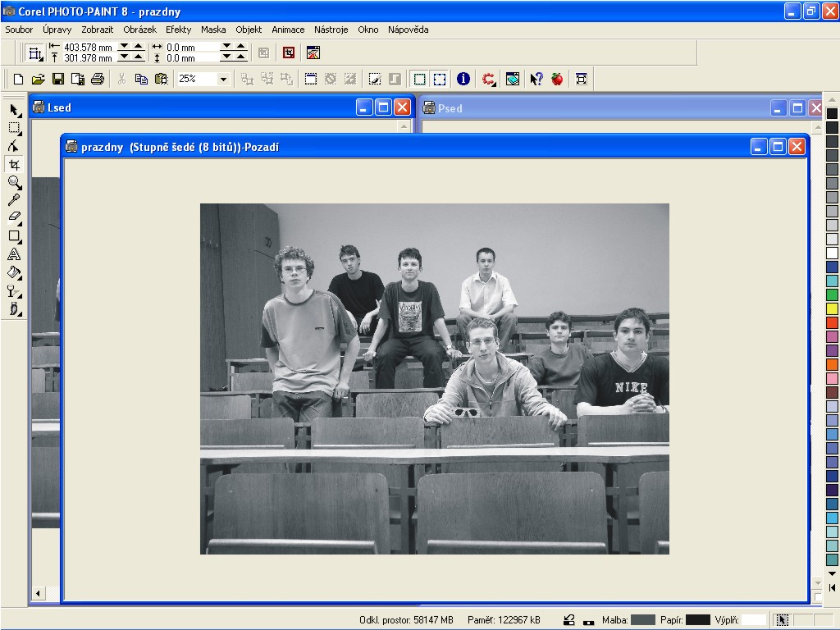
Task: Select the Text tool
Action: click(x=14, y=254)
